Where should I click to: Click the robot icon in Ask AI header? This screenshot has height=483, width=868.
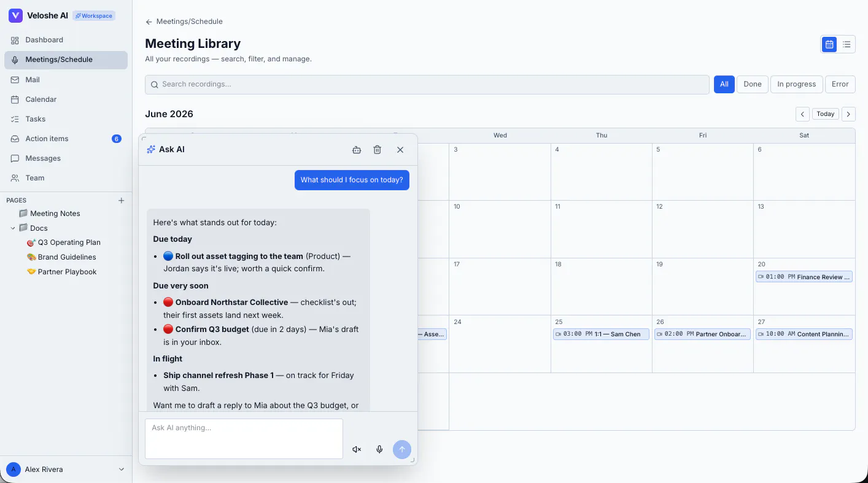(356, 150)
